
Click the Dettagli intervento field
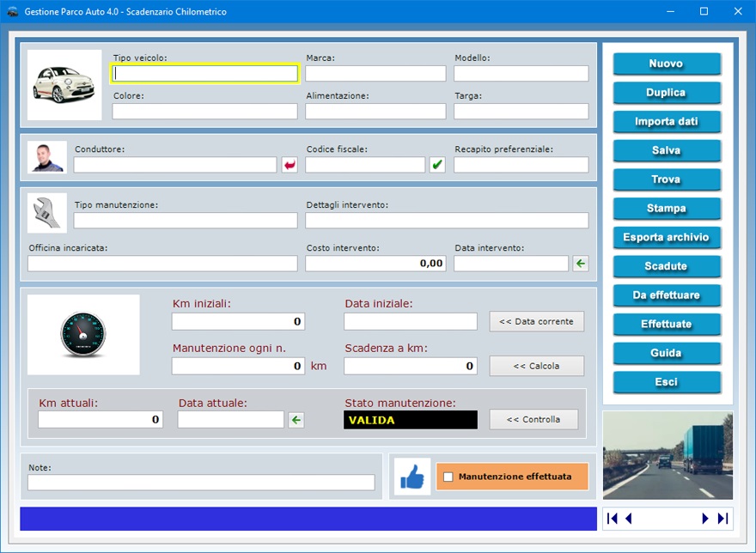[x=447, y=221]
